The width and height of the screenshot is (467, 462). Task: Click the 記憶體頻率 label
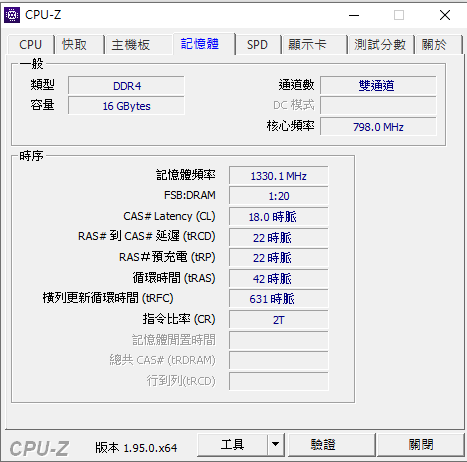point(186,175)
